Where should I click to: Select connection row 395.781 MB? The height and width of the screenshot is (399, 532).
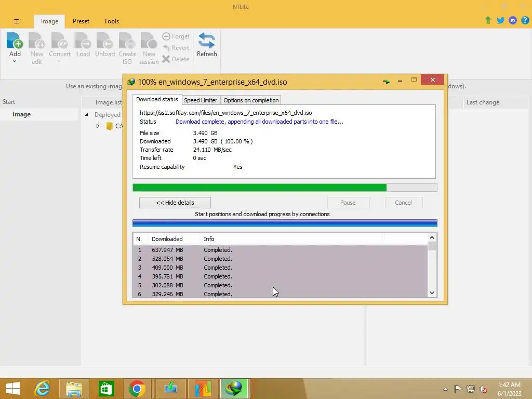pyautogui.click(x=280, y=276)
